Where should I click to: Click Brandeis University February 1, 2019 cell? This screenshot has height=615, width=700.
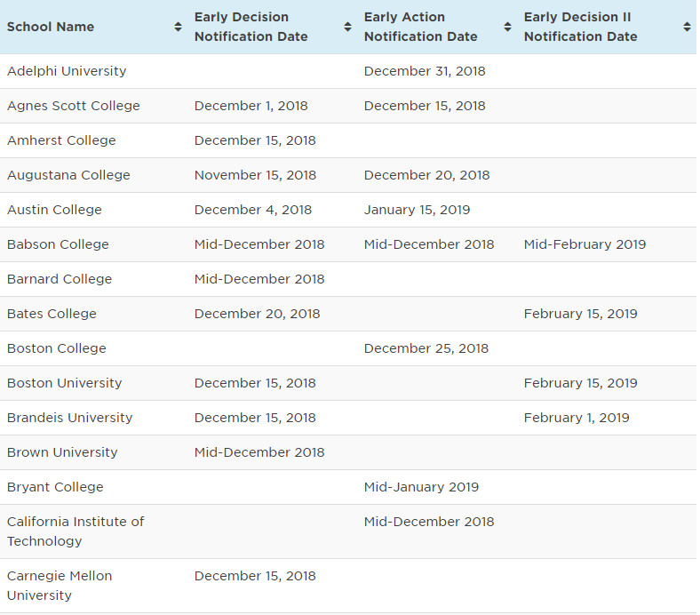pos(577,418)
